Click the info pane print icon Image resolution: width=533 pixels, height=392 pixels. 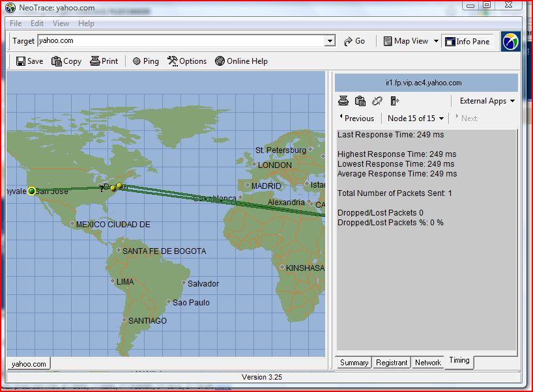(343, 101)
